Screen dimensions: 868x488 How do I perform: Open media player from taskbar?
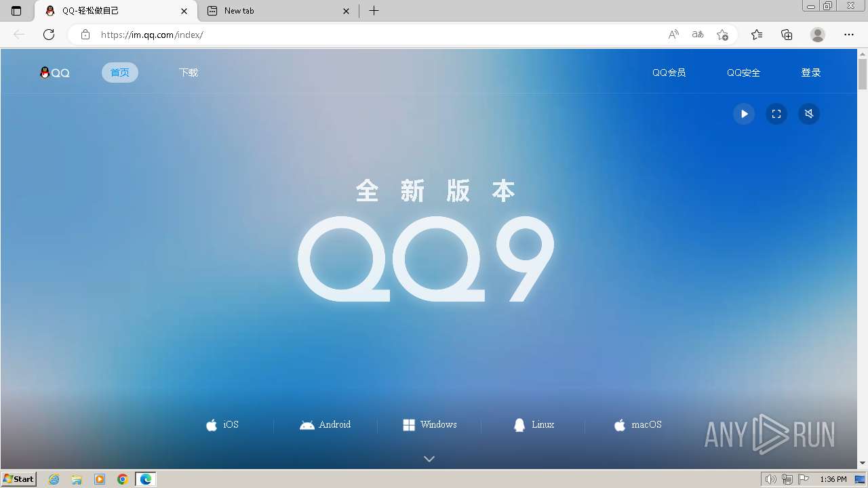pyautogui.click(x=100, y=479)
